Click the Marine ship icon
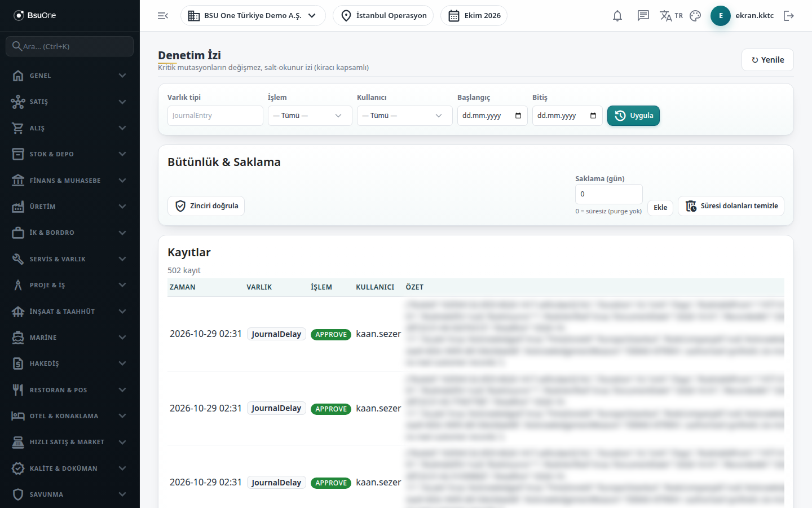Screen dimensions: 812x508 [18, 338]
